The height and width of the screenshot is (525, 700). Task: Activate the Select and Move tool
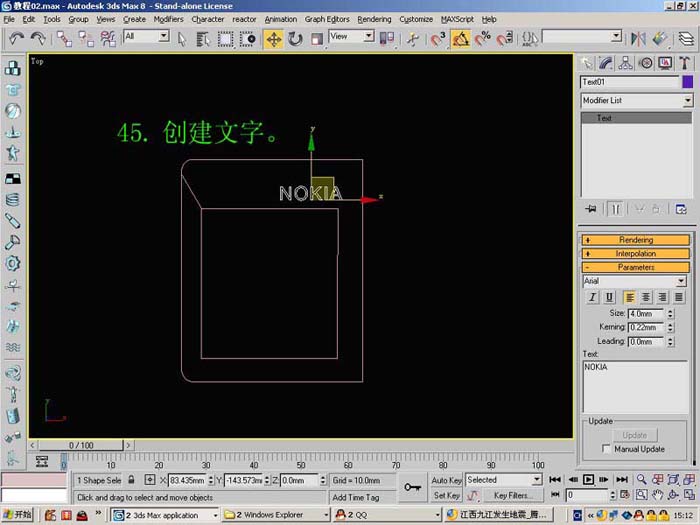(273, 39)
